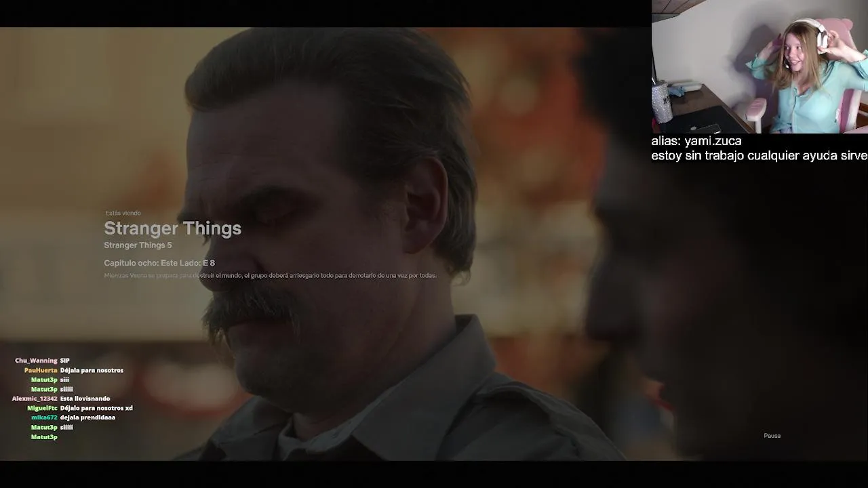Click the message 'Esta lloviznando'
The height and width of the screenshot is (488, 868).
pyautogui.click(x=85, y=399)
